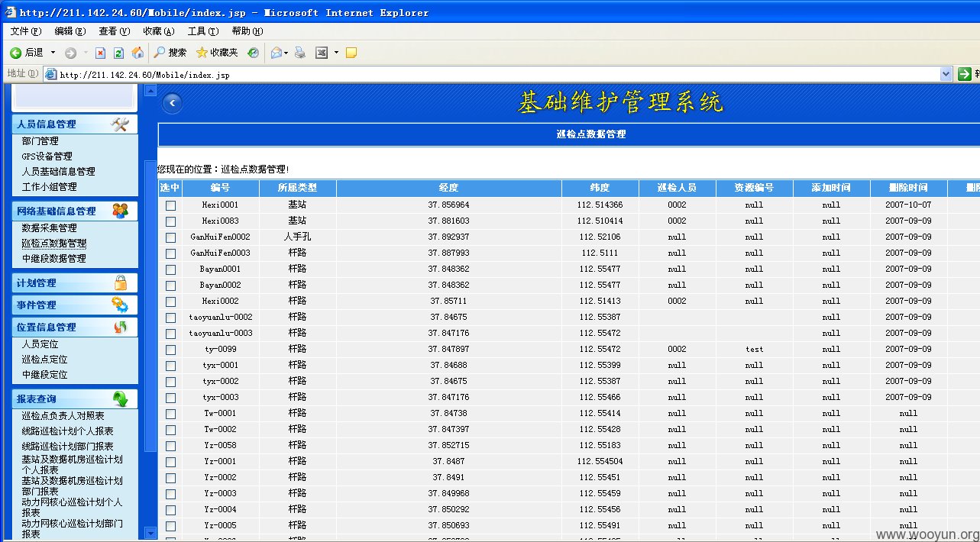980x542 pixels.
Task: Open the 帮助(H) menu
Action: pos(247,31)
